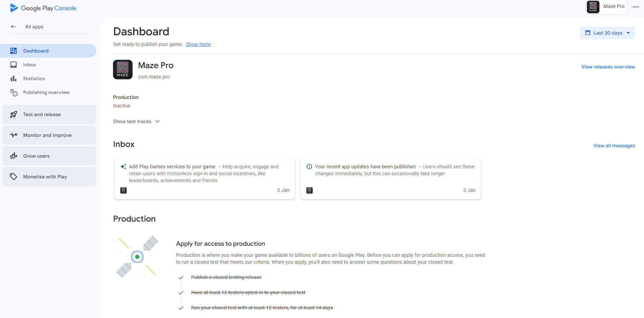Viewport: 644px width, 318px height.
Task: Click the Statistics bar chart icon
Action: coord(13,78)
